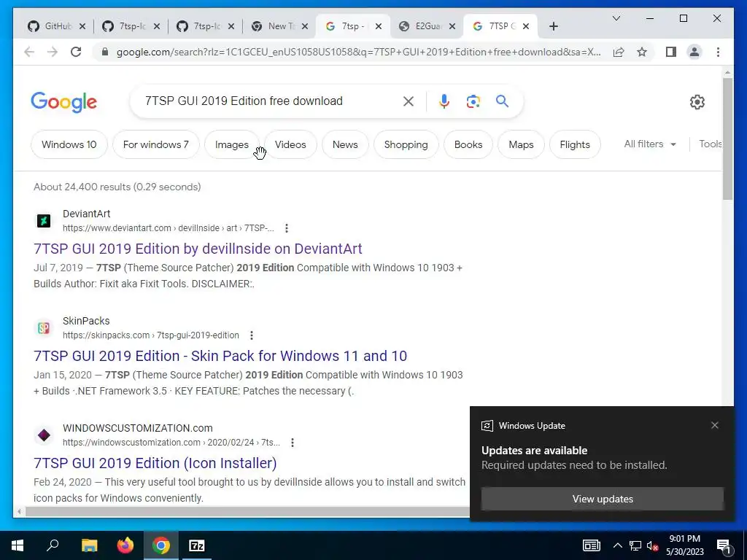Close the New Tab tab

pyautogui.click(x=305, y=26)
